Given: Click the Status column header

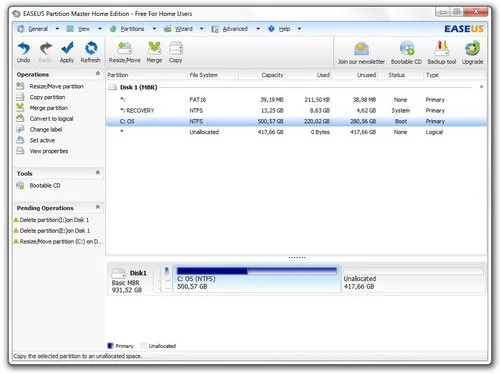Looking at the screenshot, I should pyautogui.click(x=397, y=75).
